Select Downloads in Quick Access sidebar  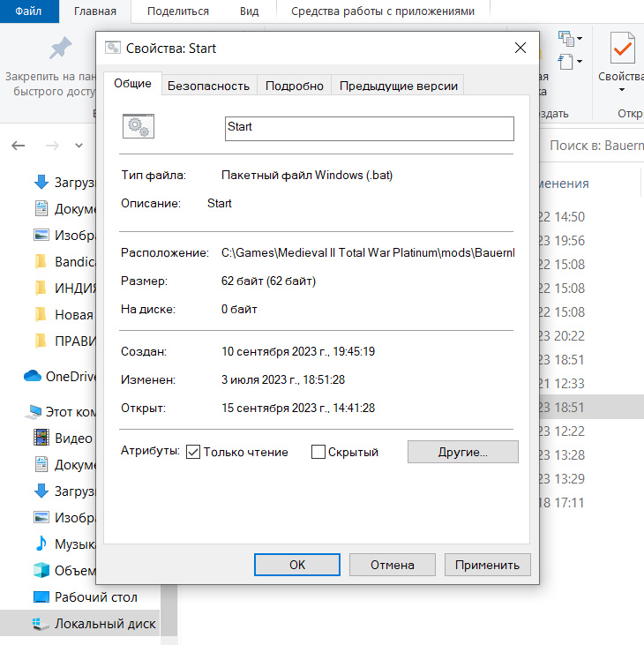coord(64,182)
